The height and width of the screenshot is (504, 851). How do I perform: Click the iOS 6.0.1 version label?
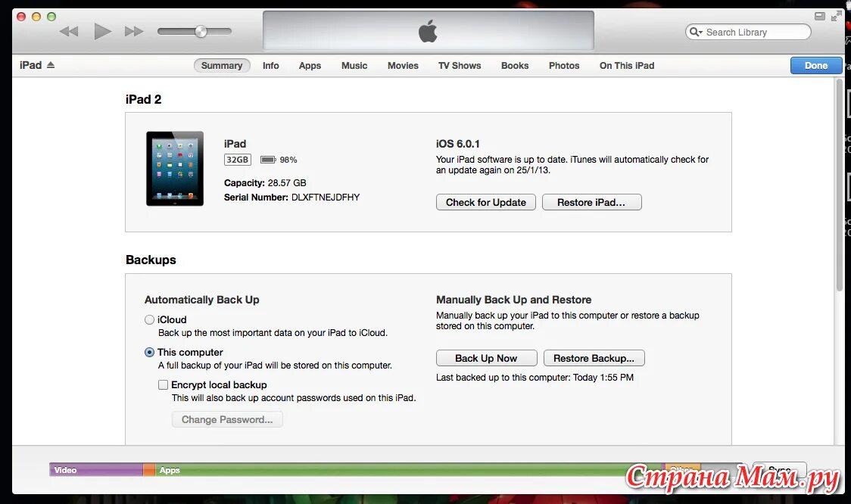457,144
